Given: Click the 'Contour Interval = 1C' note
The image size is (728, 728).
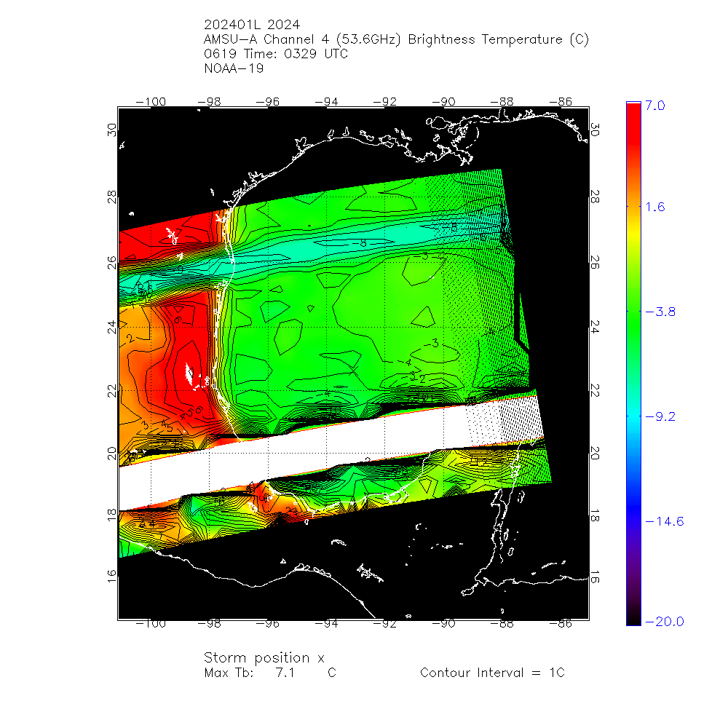Looking at the screenshot, I should point(492,673).
